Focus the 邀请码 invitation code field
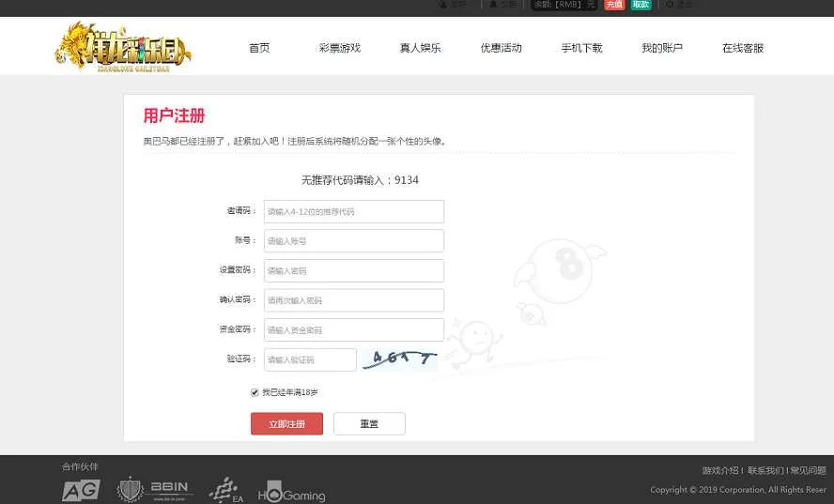 353,212
